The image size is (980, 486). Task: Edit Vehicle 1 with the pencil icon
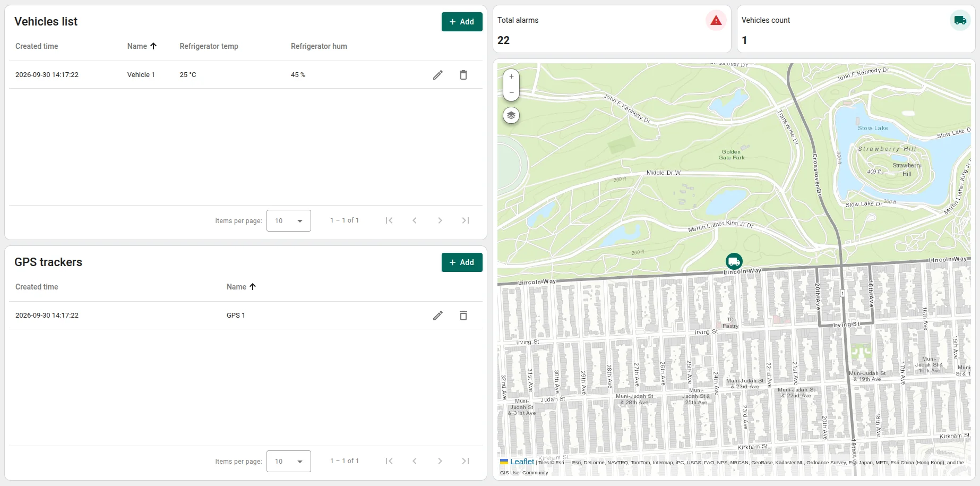(438, 75)
